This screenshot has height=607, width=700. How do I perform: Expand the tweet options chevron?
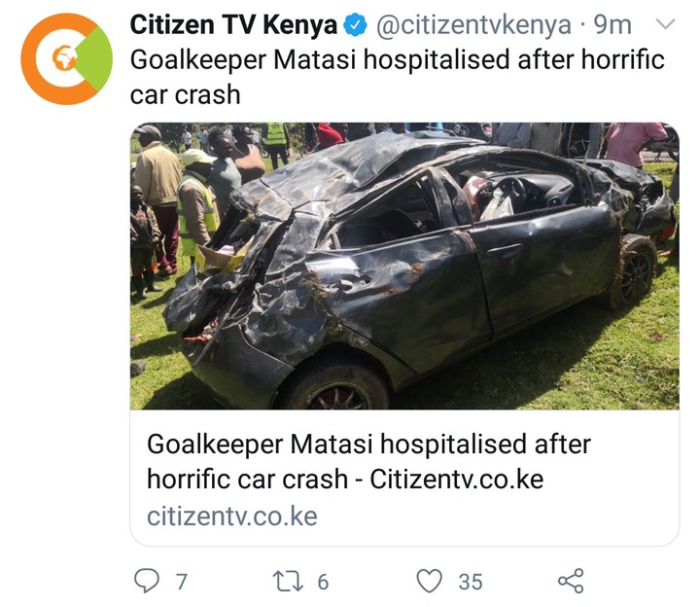(666, 23)
